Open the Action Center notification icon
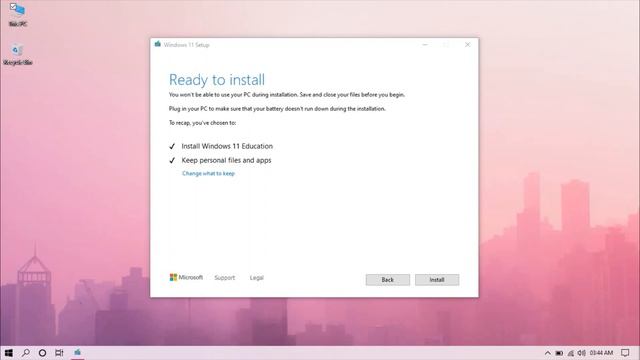The height and width of the screenshot is (360, 640). pyautogui.click(x=625, y=353)
